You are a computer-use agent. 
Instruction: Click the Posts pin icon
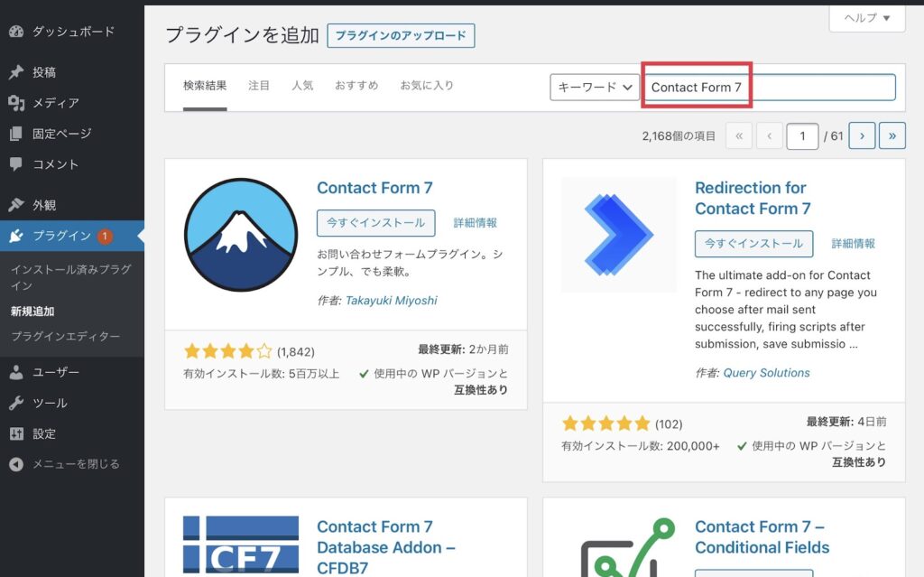coord(16,72)
